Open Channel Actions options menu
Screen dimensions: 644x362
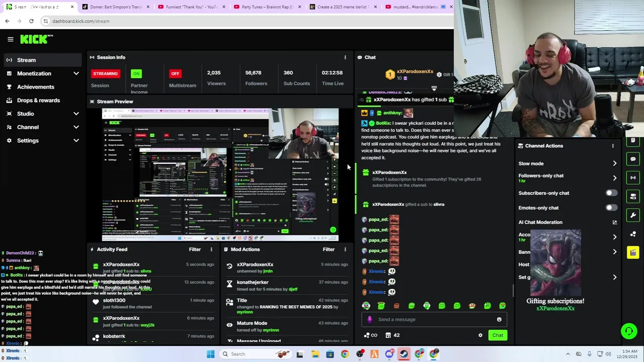[x=613, y=146]
